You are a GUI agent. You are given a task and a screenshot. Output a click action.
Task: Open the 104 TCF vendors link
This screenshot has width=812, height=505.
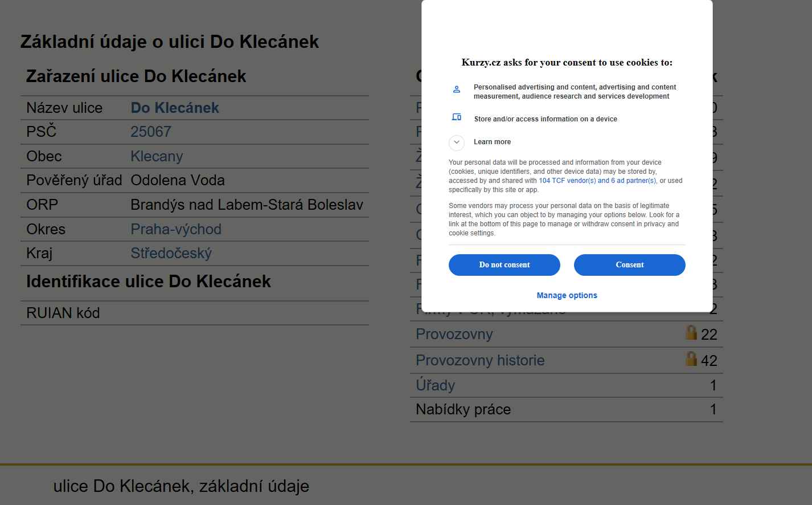point(597,181)
